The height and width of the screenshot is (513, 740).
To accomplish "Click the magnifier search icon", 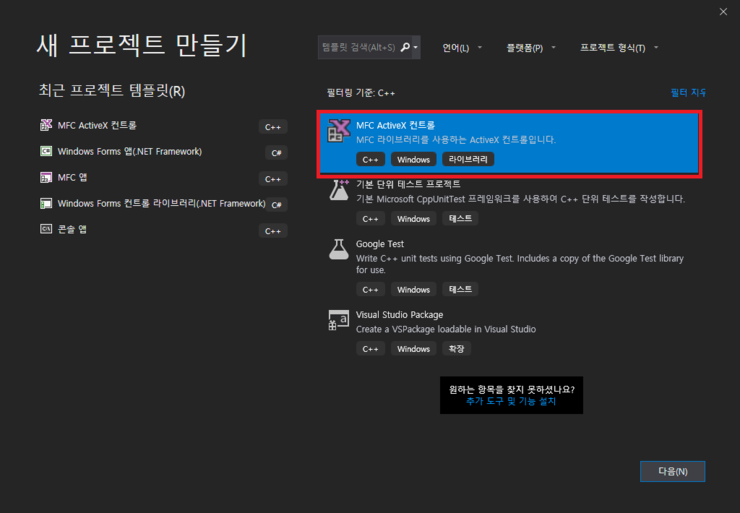I will pyautogui.click(x=405, y=47).
